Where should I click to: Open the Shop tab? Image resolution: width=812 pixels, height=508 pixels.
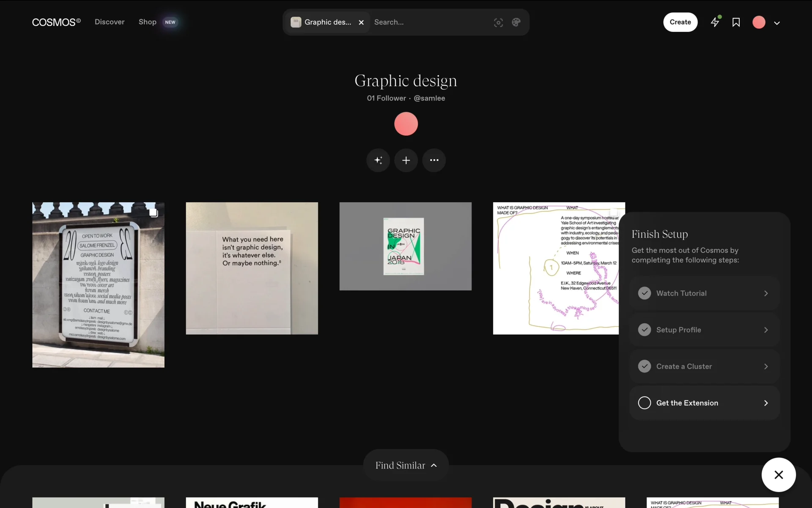(x=147, y=22)
